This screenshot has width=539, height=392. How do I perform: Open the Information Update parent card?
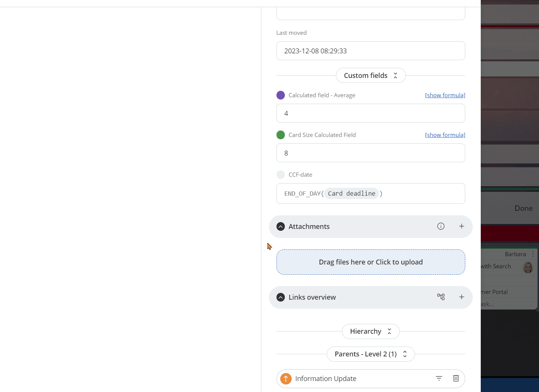click(326, 379)
